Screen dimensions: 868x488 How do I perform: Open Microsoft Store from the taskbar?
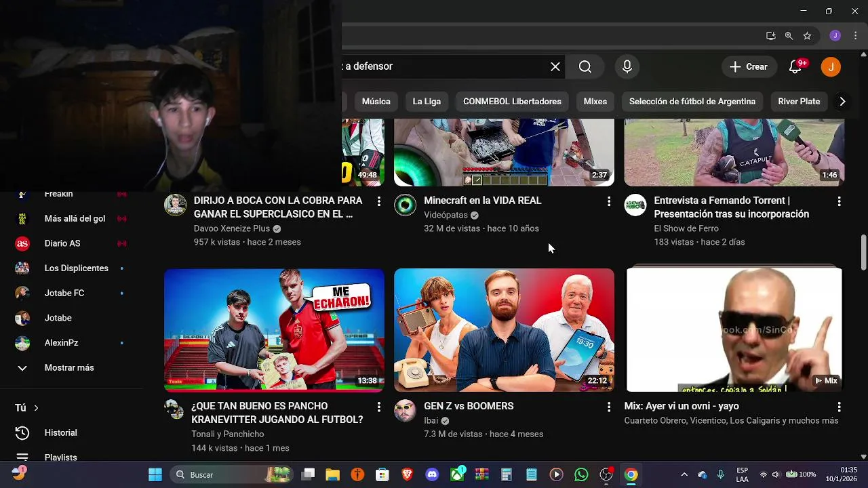[x=382, y=474]
